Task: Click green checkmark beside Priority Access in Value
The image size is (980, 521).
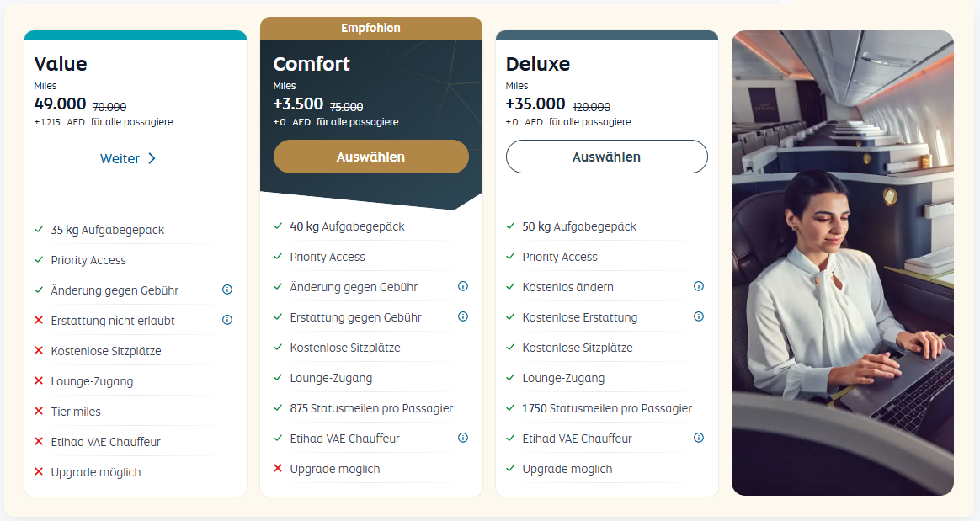Action: [40, 259]
